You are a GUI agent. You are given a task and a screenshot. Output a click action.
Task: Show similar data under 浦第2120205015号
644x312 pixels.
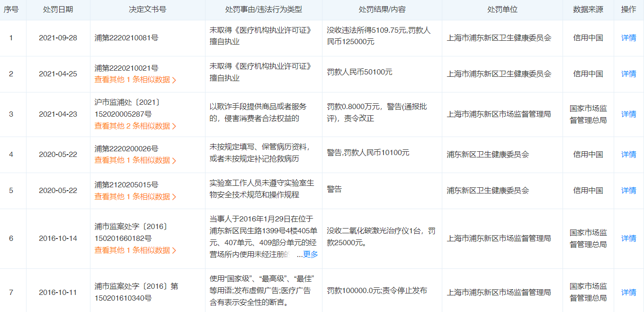[x=135, y=196]
